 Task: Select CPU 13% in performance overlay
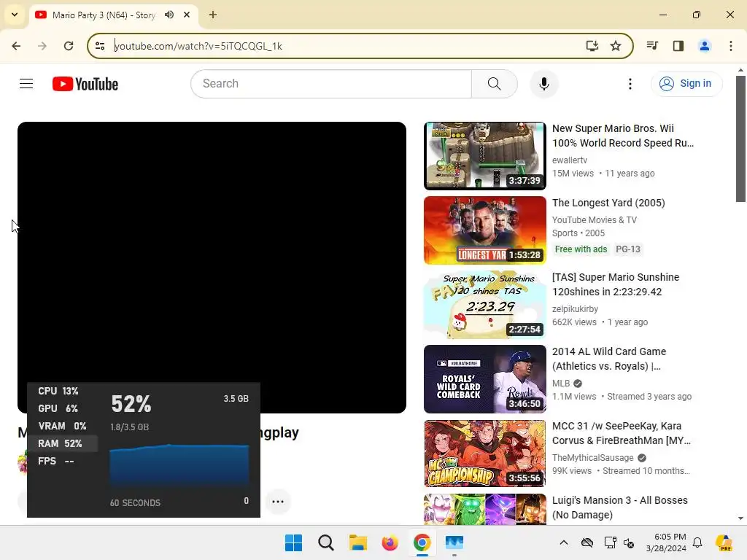(x=58, y=391)
